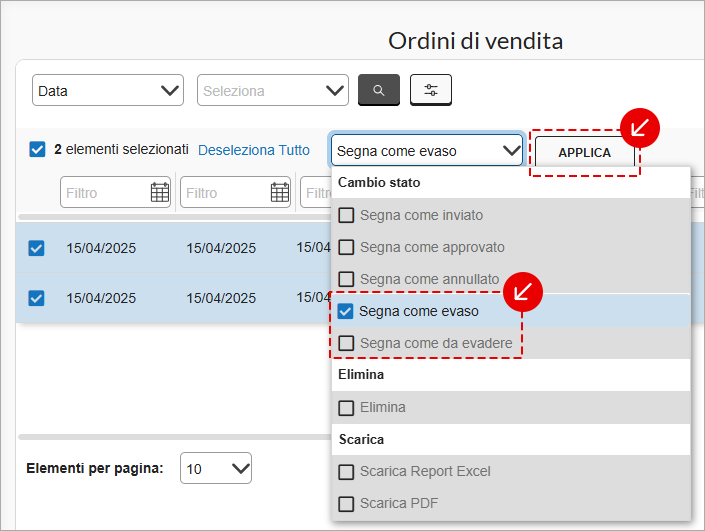Click the dark search magnifier button
The width and height of the screenshot is (705, 531).
pos(379,90)
